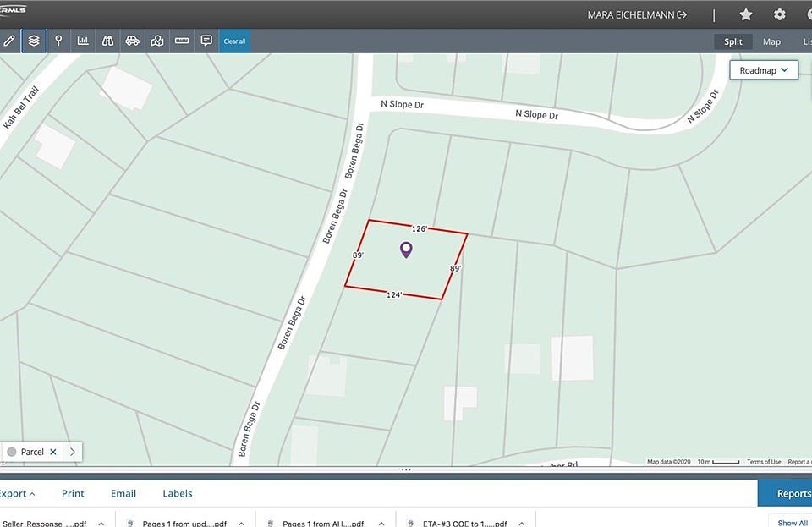Open Pages 1 from AH pdf download
This screenshot has width=812, height=527.
[323, 523]
